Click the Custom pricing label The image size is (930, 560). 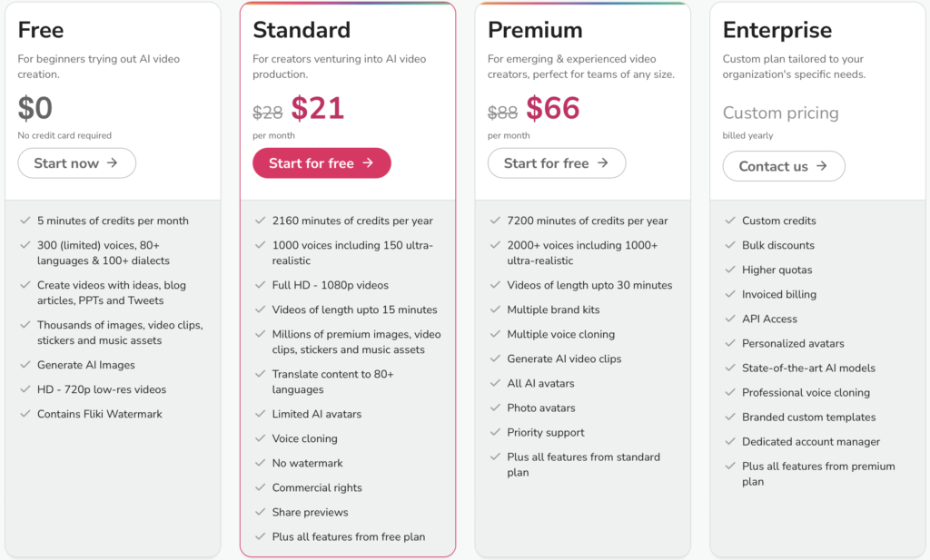point(782,113)
